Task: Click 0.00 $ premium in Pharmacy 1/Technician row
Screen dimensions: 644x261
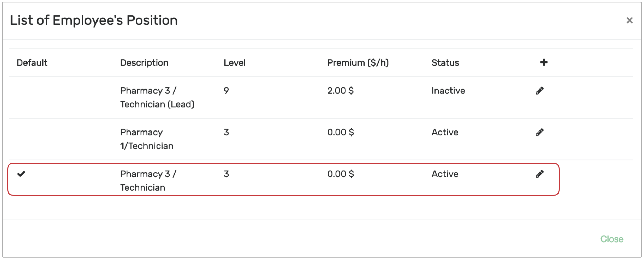Action: [340, 132]
